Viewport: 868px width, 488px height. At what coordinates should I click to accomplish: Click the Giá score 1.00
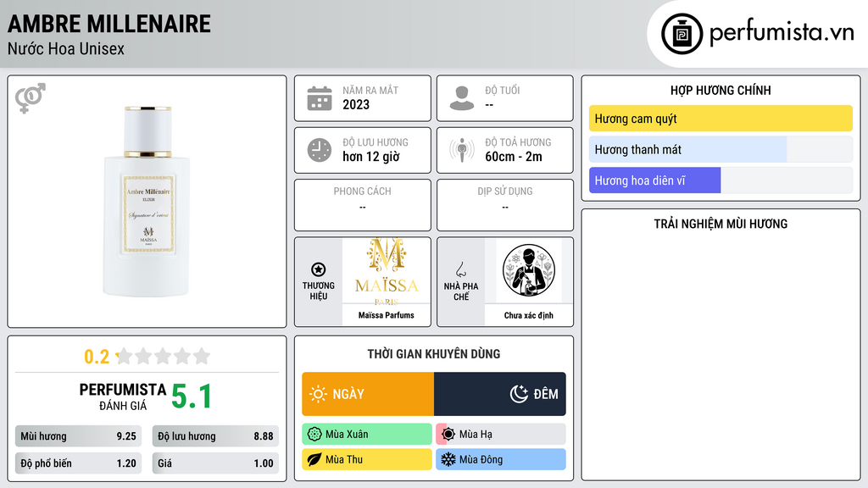pos(215,463)
